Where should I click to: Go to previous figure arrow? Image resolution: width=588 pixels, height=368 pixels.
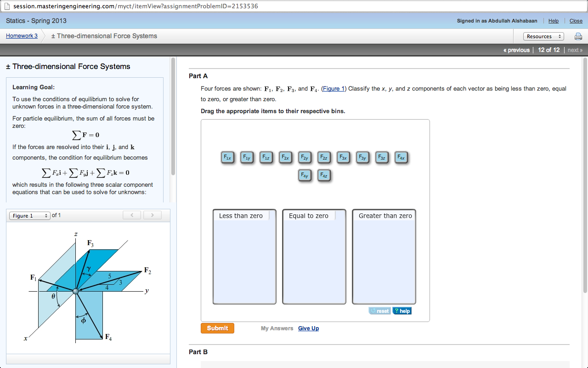(132, 215)
